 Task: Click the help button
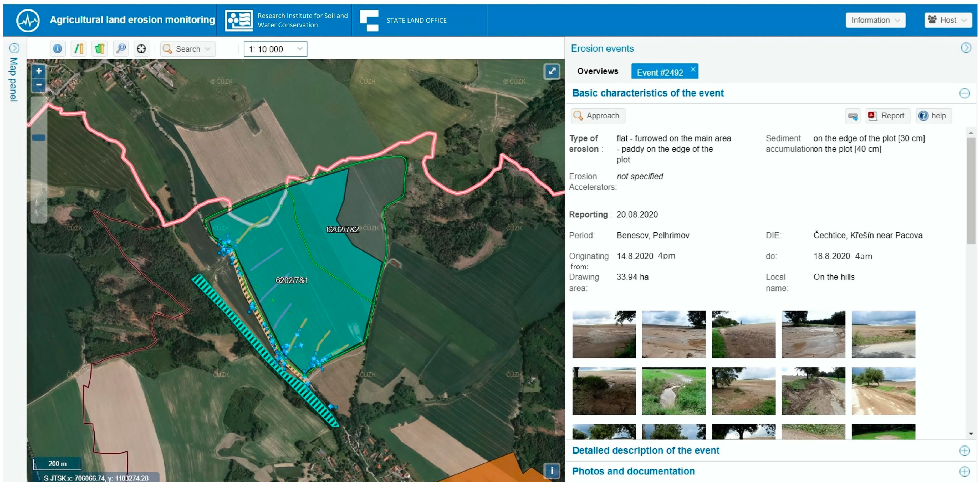coord(933,116)
